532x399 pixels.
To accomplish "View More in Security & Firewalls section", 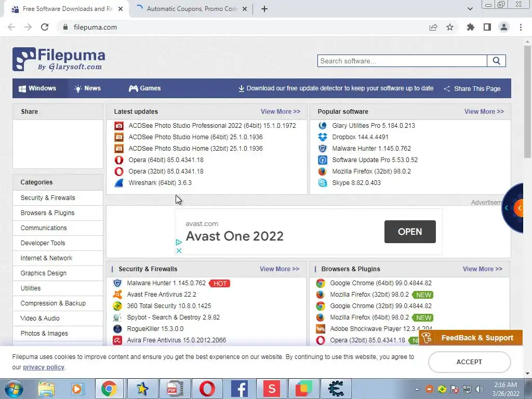I will pos(279,269).
